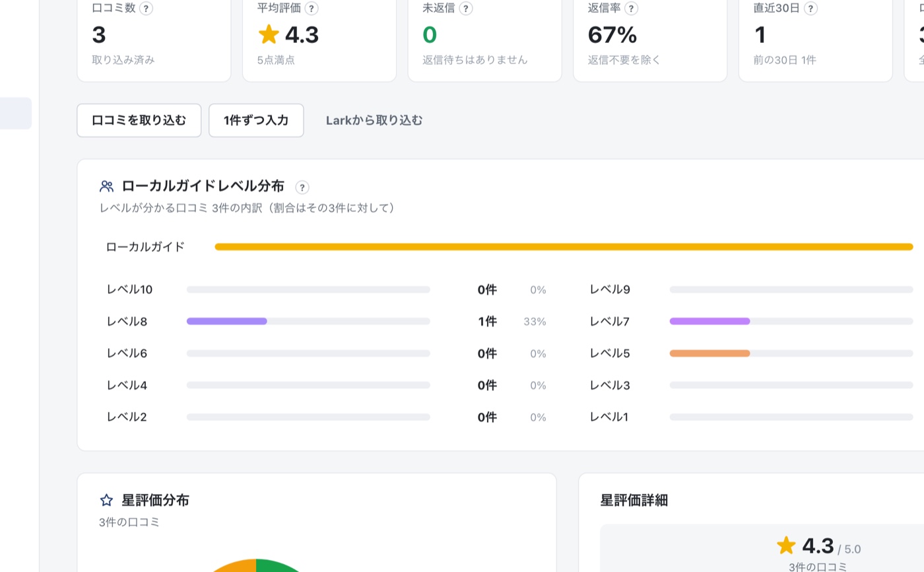Click 取り込み済み text
This screenshot has width=924, height=572.
tap(123, 60)
